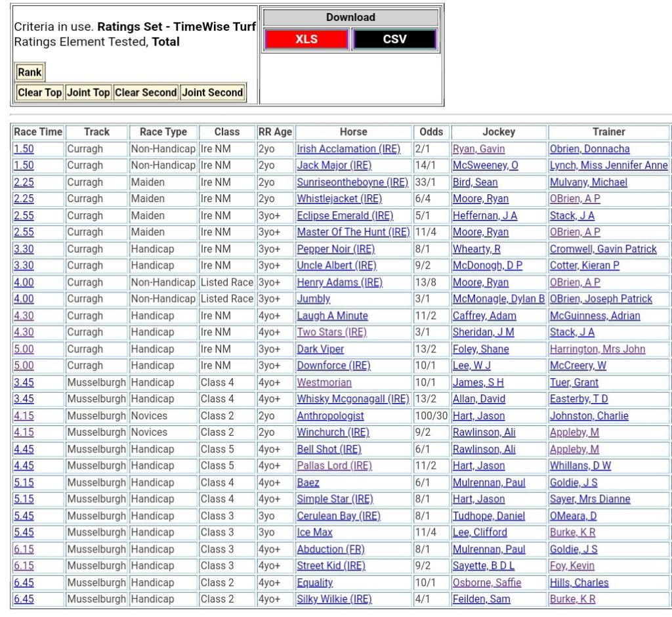Open trainer Cromwell, Gavin Patrick
This screenshot has height=617, width=672.
pyautogui.click(x=602, y=249)
